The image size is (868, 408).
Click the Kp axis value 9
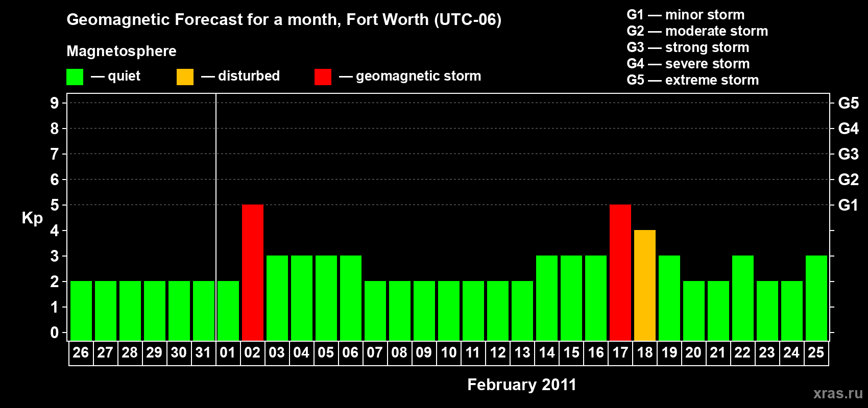point(55,103)
